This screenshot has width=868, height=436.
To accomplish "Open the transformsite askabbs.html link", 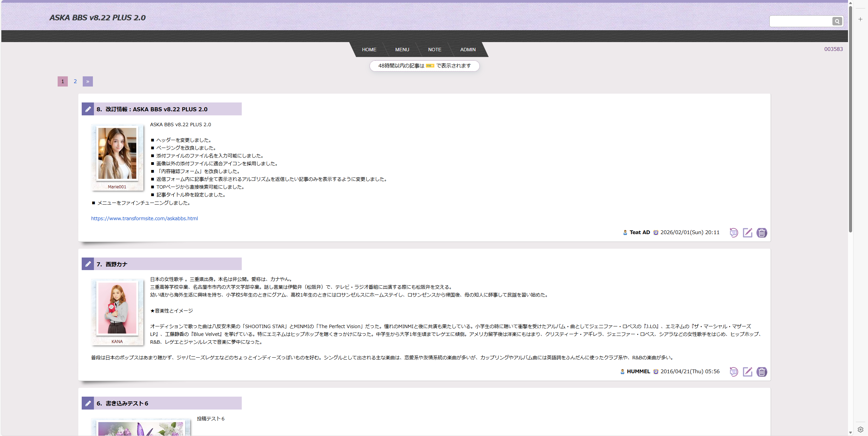I will pos(144,219).
